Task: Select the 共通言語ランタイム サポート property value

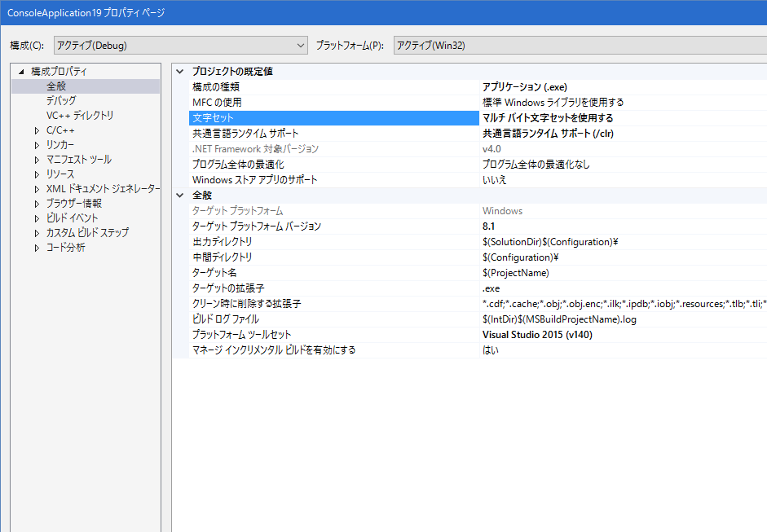Action: (x=547, y=134)
